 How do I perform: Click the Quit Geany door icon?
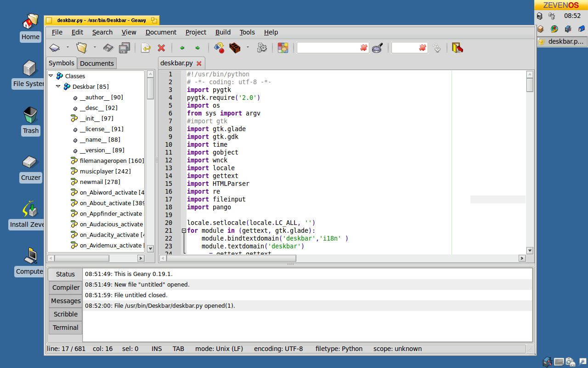tap(457, 48)
